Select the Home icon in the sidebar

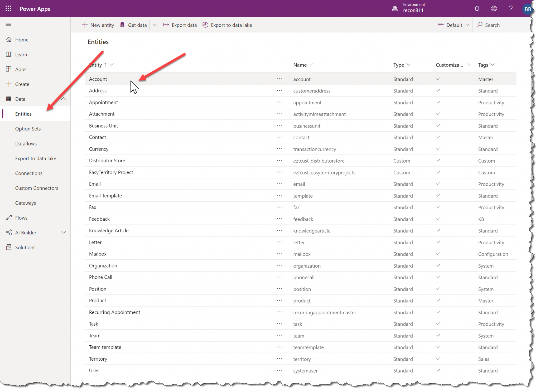pyautogui.click(x=9, y=39)
